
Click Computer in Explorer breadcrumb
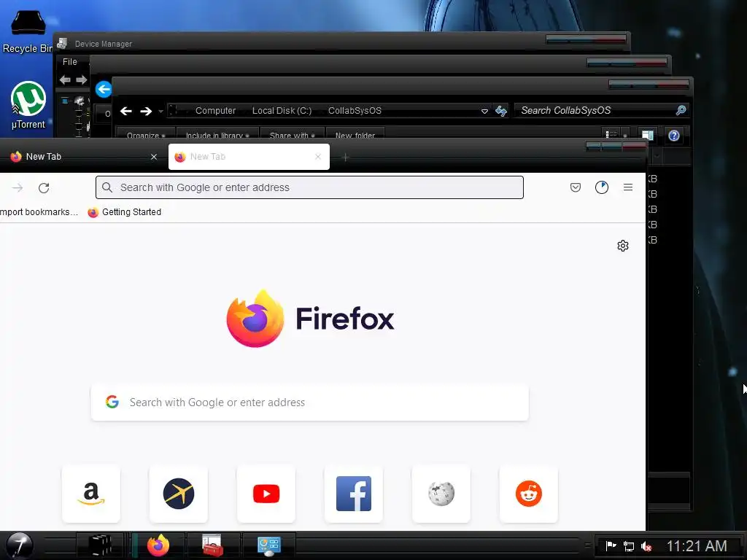215,111
